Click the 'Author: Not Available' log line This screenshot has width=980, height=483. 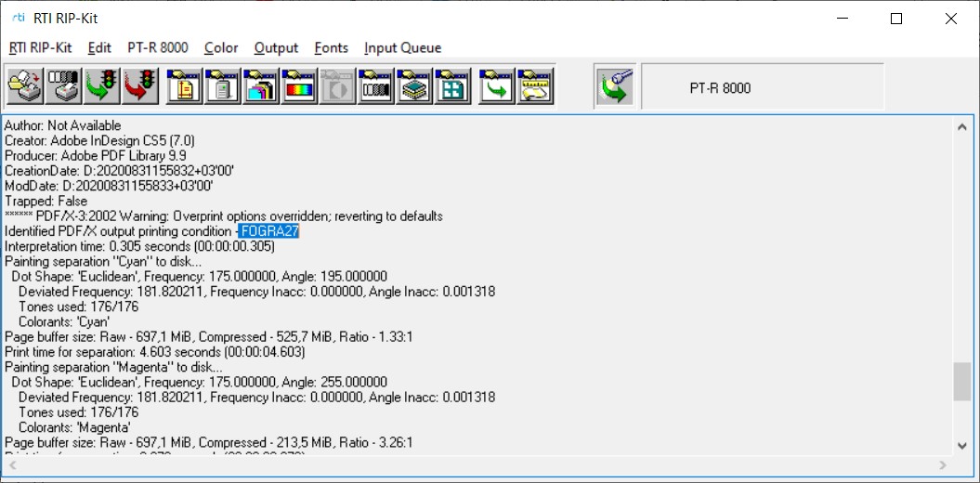coord(63,125)
